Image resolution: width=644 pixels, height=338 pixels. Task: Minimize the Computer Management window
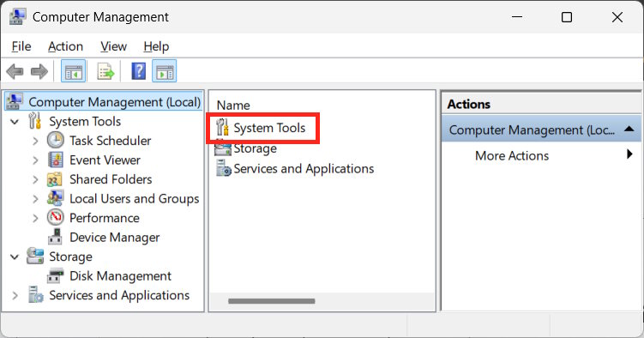(x=517, y=17)
